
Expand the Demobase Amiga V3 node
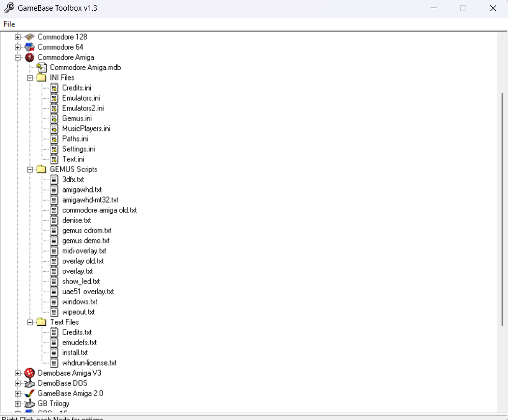pos(18,373)
